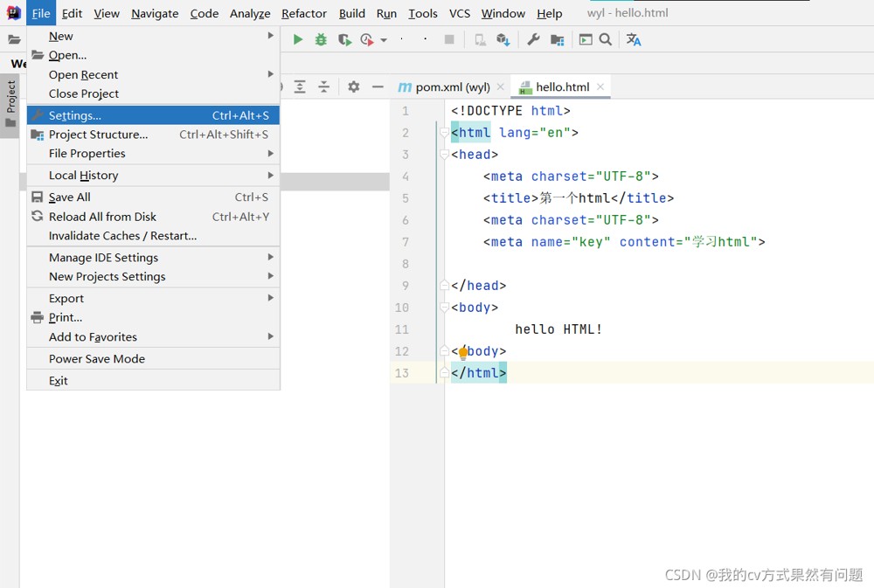874x588 pixels.
Task: Click the Search Everywhere magnifier icon
Action: 606,39
